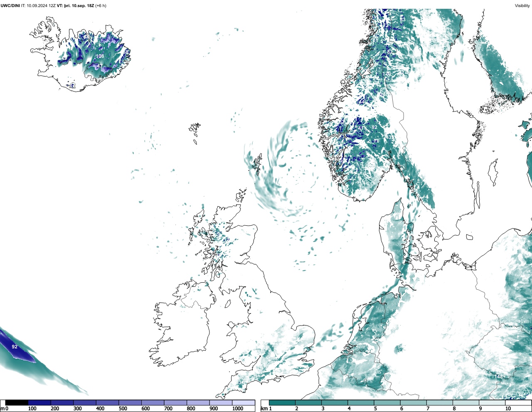Click the dark teal 1–2 km legend swatch
The height and width of the screenshot is (412, 532).
282,402
